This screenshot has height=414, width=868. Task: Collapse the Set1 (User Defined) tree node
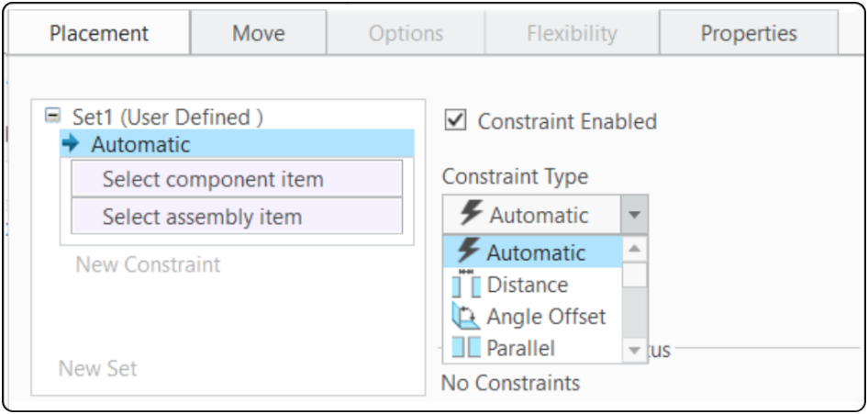(x=53, y=117)
